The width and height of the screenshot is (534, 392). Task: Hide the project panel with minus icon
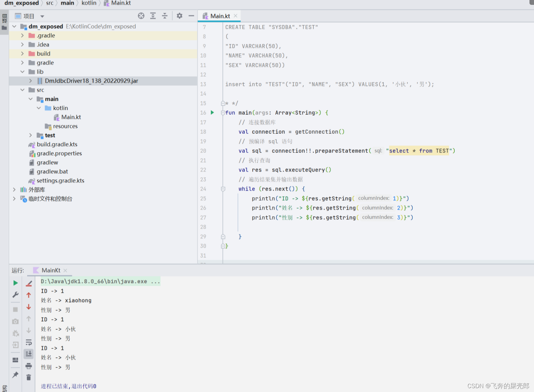[x=191, y=16]
